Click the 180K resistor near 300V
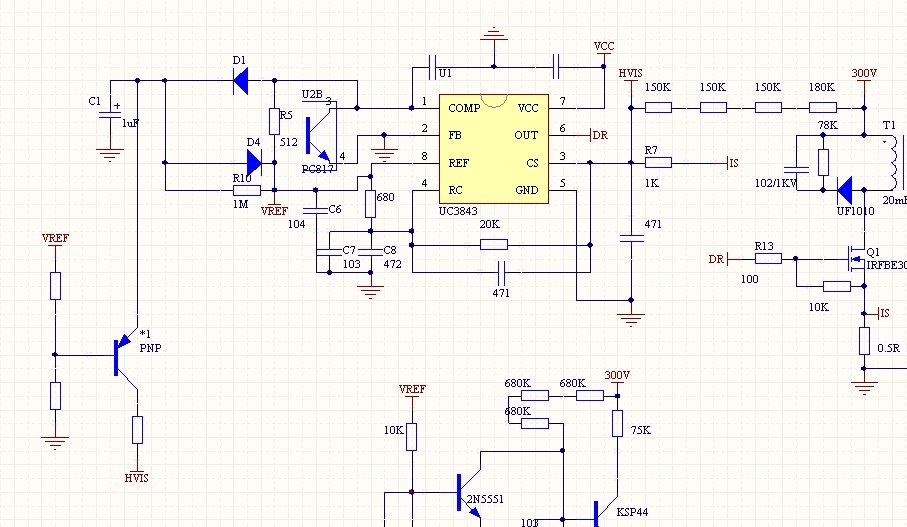Screen dimensions: 907x527 point(821,107)
